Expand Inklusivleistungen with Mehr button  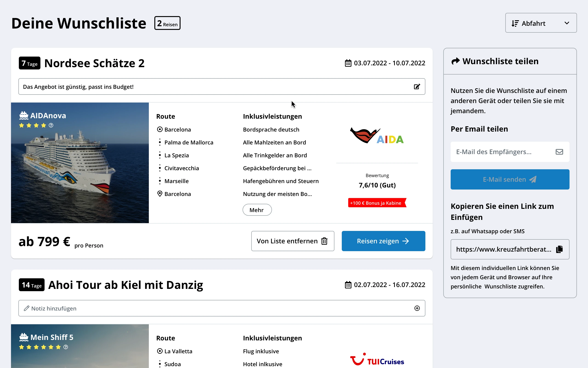point(257,210)
